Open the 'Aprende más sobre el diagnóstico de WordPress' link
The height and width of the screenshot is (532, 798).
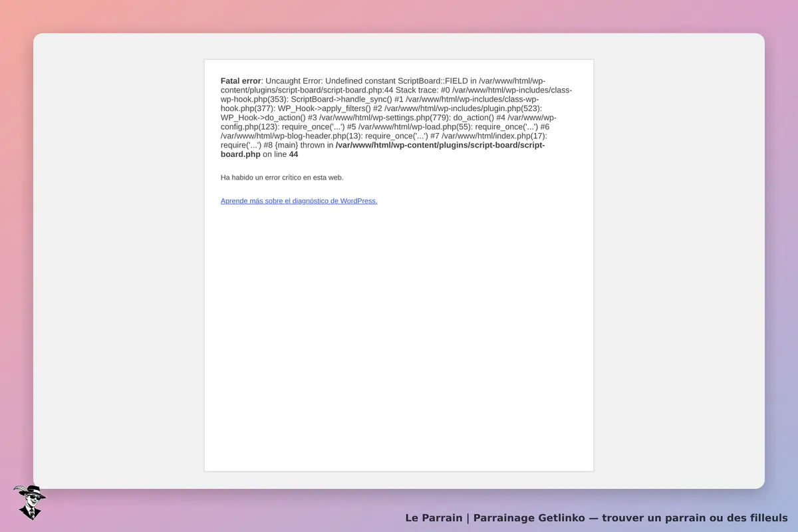tap(299, 201)
